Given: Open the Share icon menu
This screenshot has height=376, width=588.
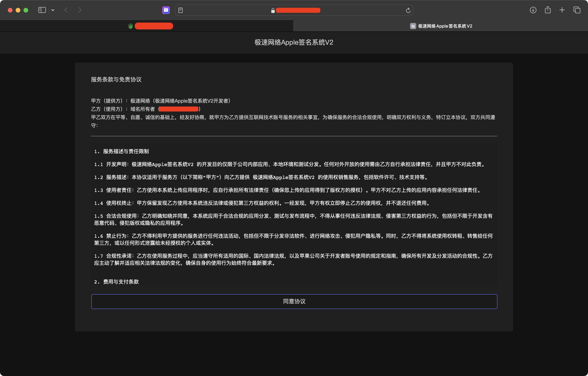Looking at the screenshot, I should (548, 10).
